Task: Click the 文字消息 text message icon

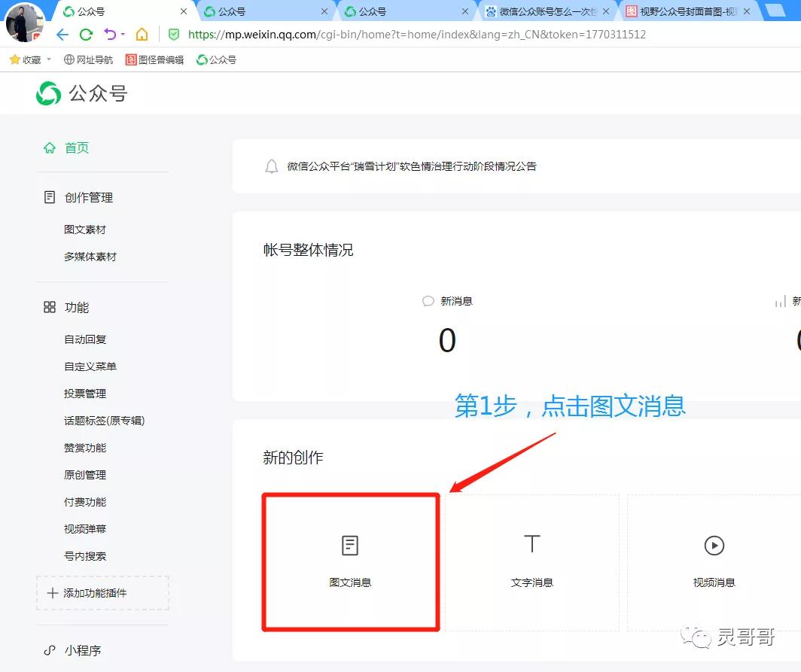Action: click(x=531, y=543)
